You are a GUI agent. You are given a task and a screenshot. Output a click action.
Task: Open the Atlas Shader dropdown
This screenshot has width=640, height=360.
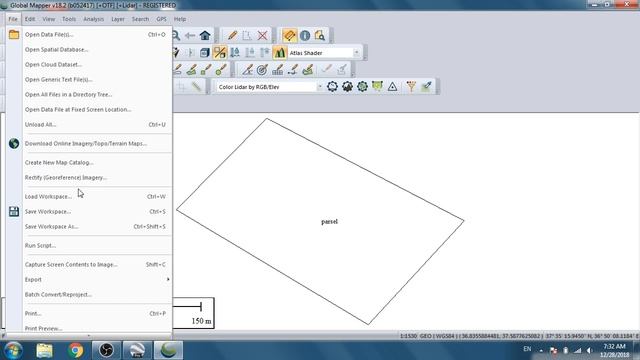pyautogui.click(x=324, y=53)
